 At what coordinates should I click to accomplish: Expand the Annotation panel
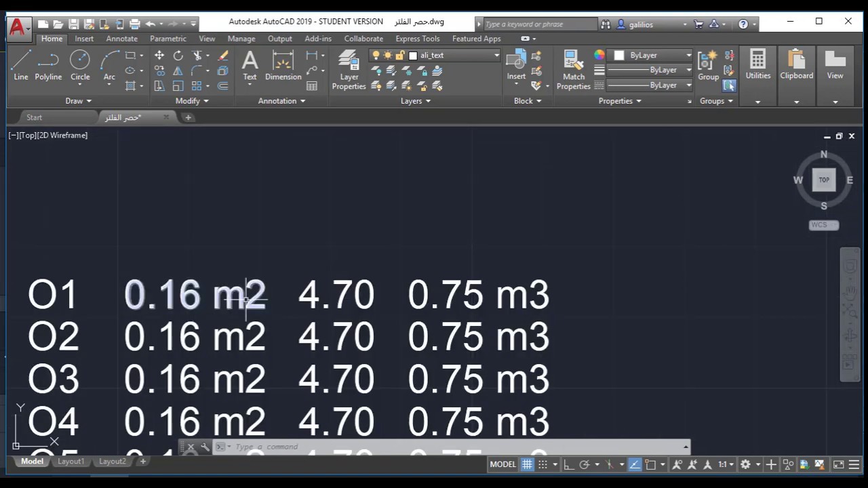pos(281,101)
